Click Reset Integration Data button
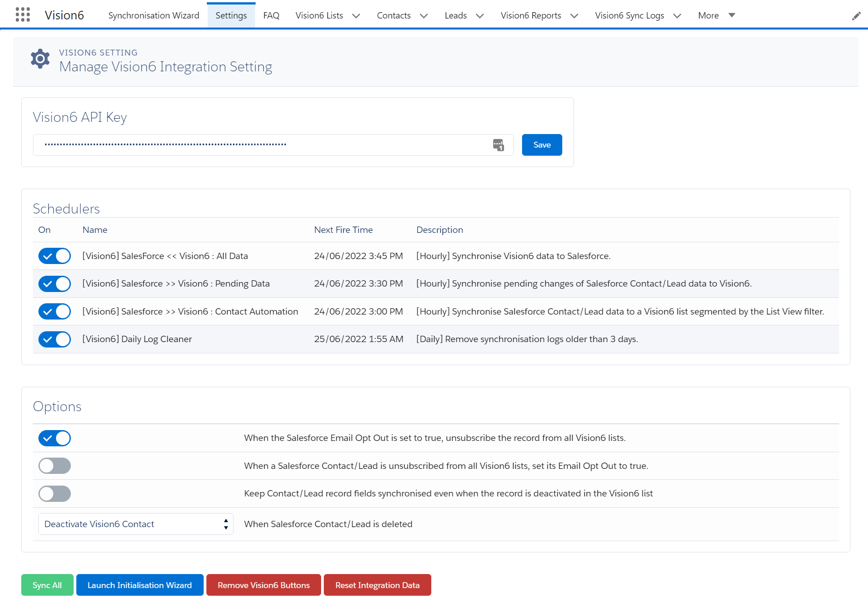868x607 pixels. point(378,585)
